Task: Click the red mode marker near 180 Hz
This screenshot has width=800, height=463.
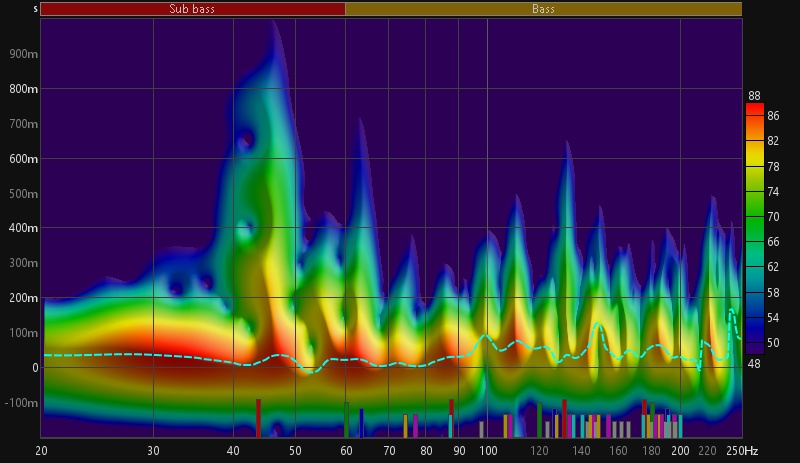Action: [644, 419]
